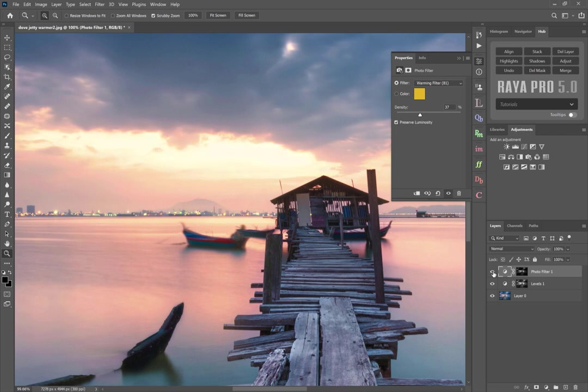Select the Color radio button
The width and height of the screenshot is (588, 392).
pyautogui.click(x=396, y=94)
